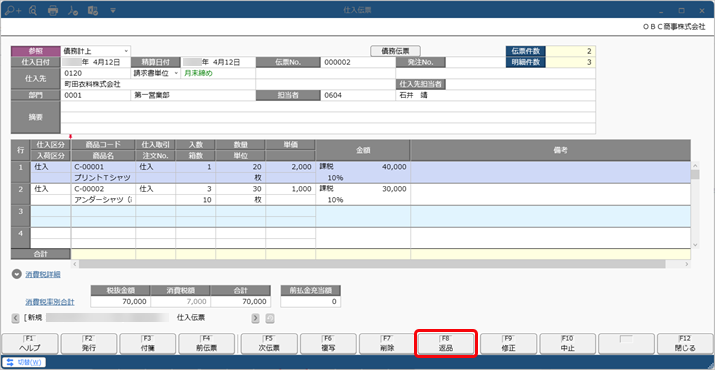Click unit price 2,000 in row 1
Screen dimensions: 715x370
pyautogui.click(x=290, y=167)
